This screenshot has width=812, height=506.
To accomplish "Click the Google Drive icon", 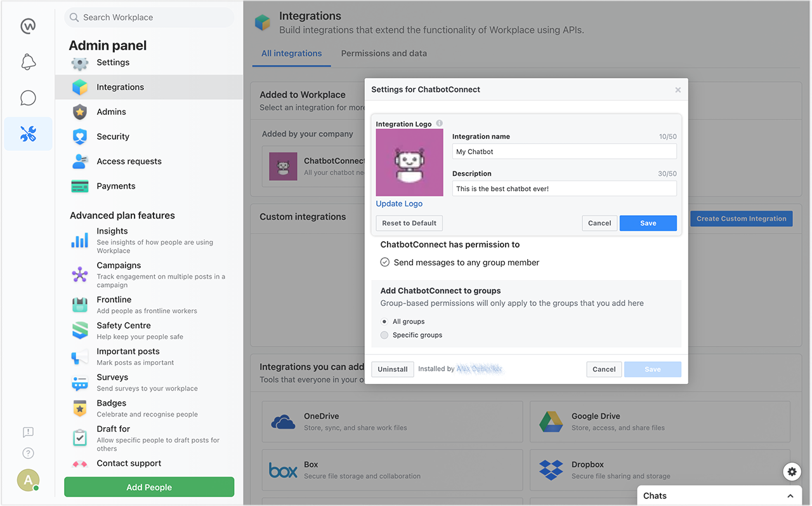I will coord(551,422).
